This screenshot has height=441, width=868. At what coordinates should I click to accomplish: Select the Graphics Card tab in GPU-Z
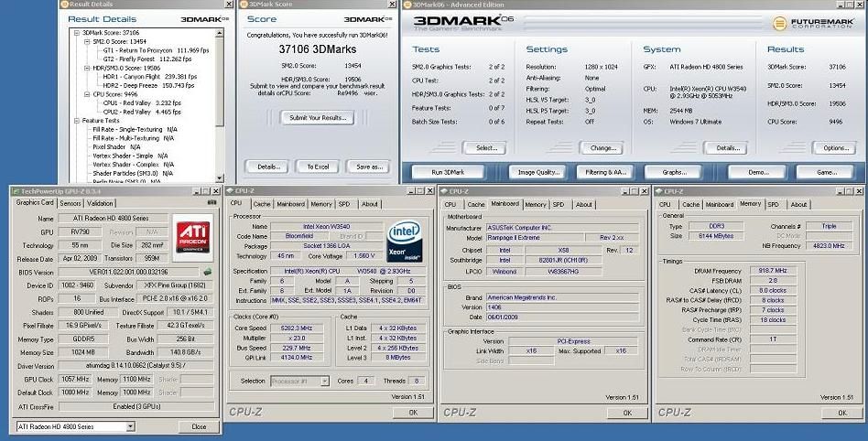pyautogui.click(x=34, y=202)
